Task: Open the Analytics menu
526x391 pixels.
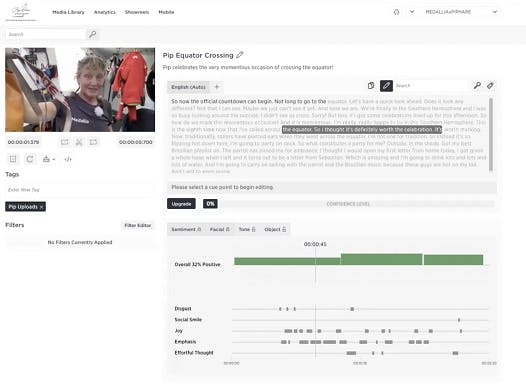Action: click(105, 12)
